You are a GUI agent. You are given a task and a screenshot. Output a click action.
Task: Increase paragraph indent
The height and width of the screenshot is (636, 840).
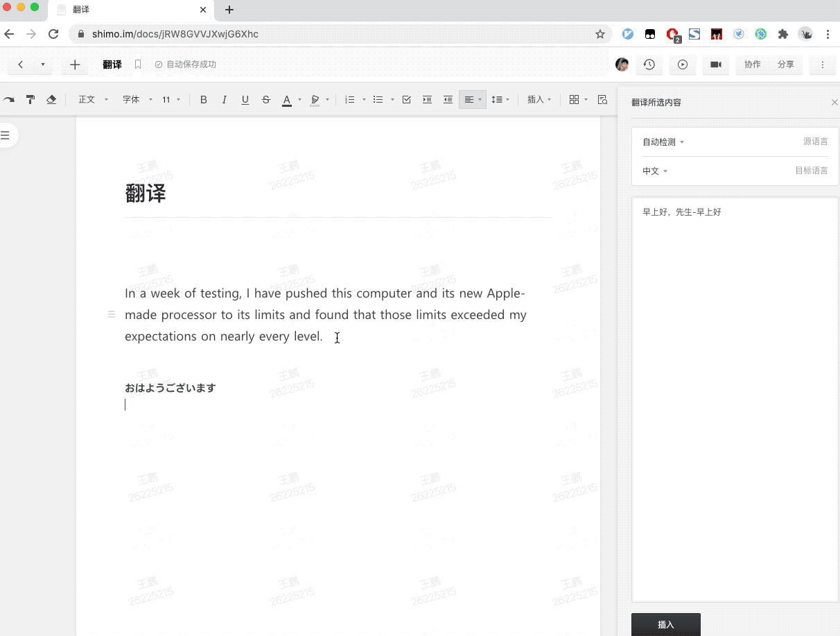tap(428, 100)
